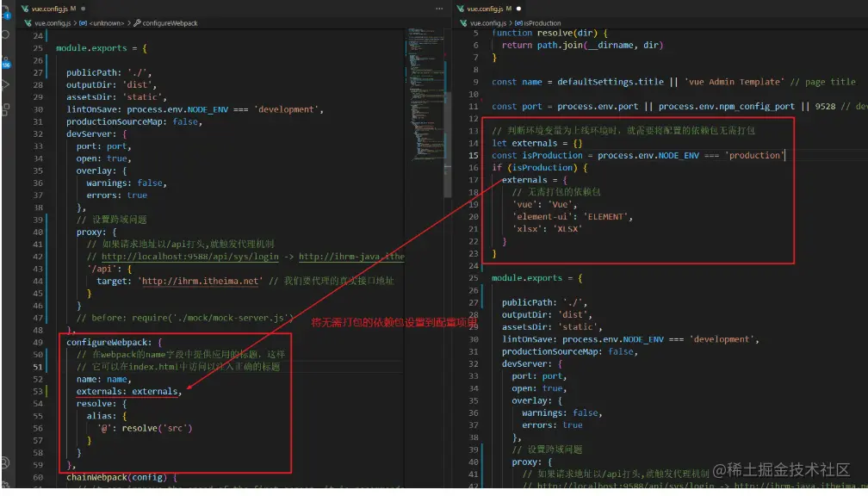Viewport: 868px width, 496px height.
Task: Open the Explorer view in activity bar
Action: point(5,12)
